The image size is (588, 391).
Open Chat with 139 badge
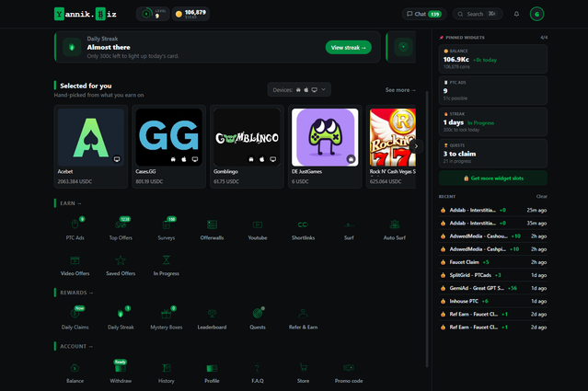(424, 14)
